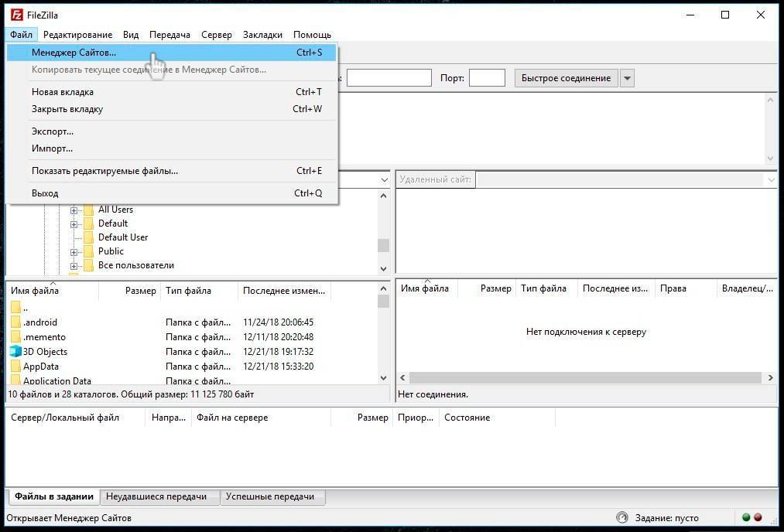Sort local files by Размер column
The height and width of the screenshot is (532, 784).
130,291
